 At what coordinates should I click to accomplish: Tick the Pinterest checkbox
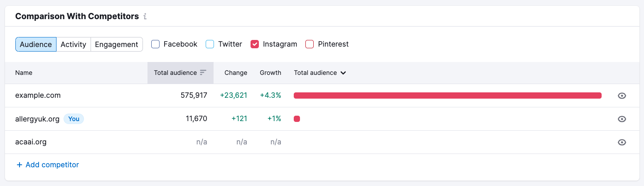tap(310, 44)
